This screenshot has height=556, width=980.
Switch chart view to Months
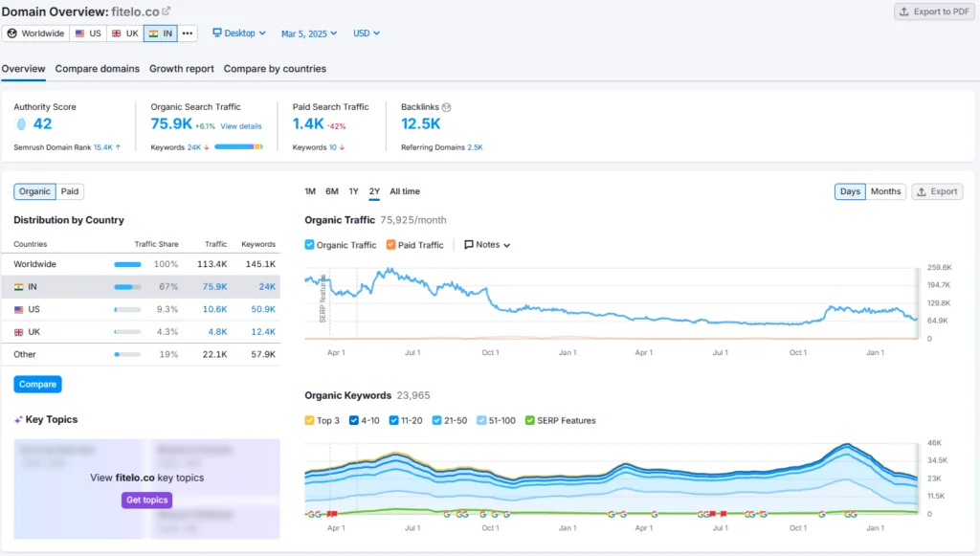coord(885,191)
